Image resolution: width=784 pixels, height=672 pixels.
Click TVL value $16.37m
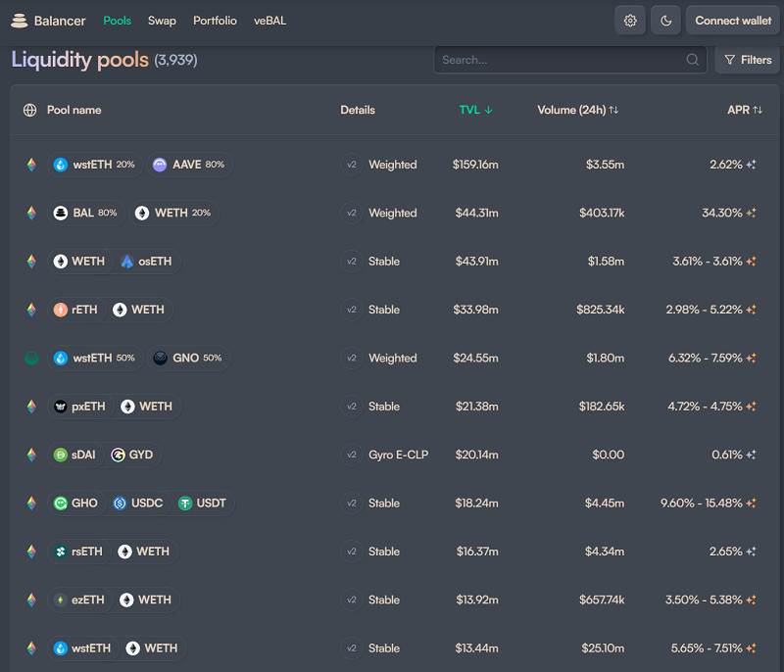477,552
